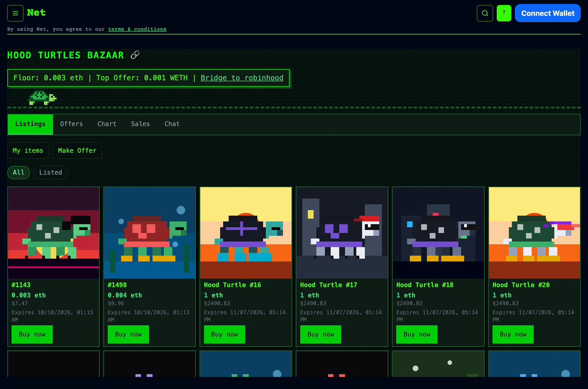
Task: Click the Net logo
Action: (x=36, y=13)
